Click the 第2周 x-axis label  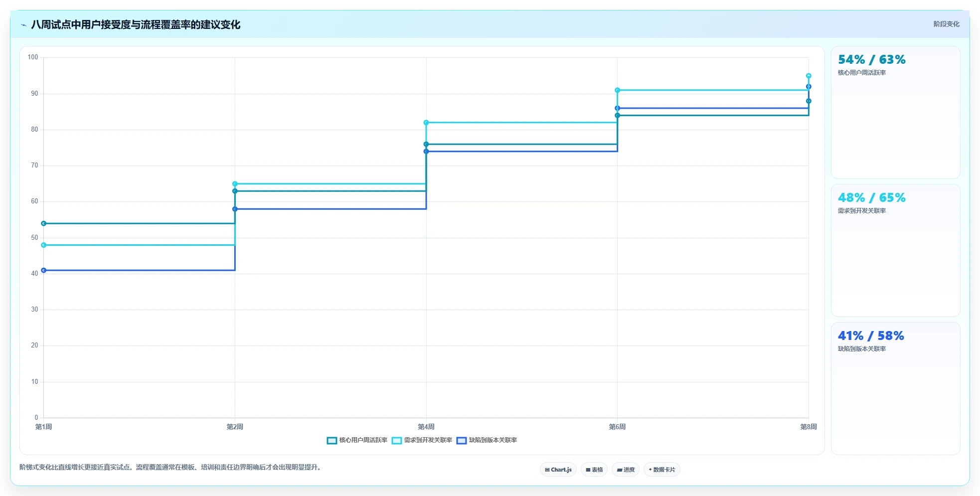(235, 427)
